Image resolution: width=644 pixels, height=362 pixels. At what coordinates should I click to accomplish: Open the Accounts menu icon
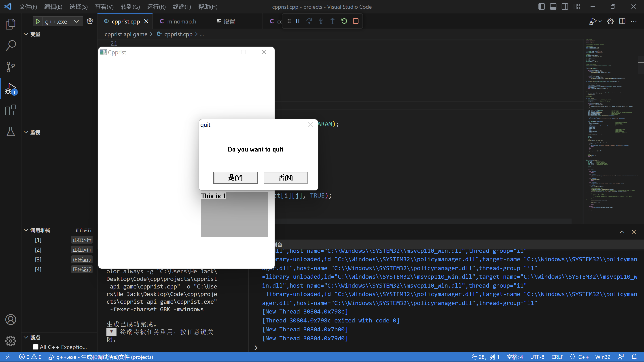(x=11, y=319)
